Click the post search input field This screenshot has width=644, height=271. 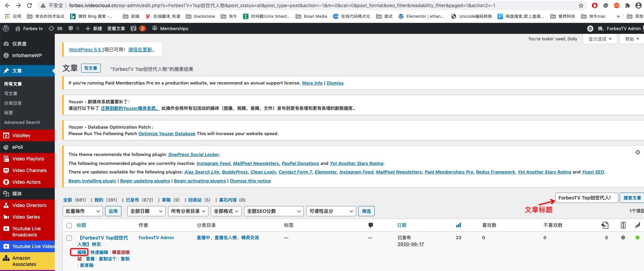click(586, 198)
